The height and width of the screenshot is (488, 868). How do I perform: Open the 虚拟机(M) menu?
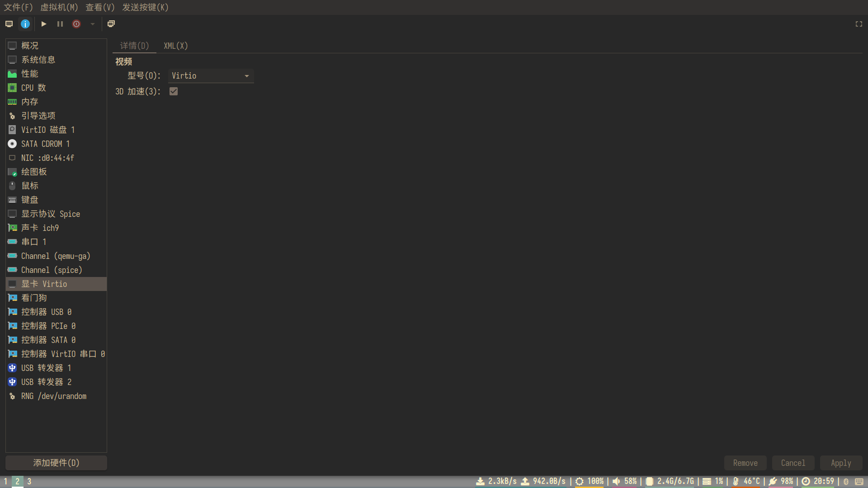(59, 7)
